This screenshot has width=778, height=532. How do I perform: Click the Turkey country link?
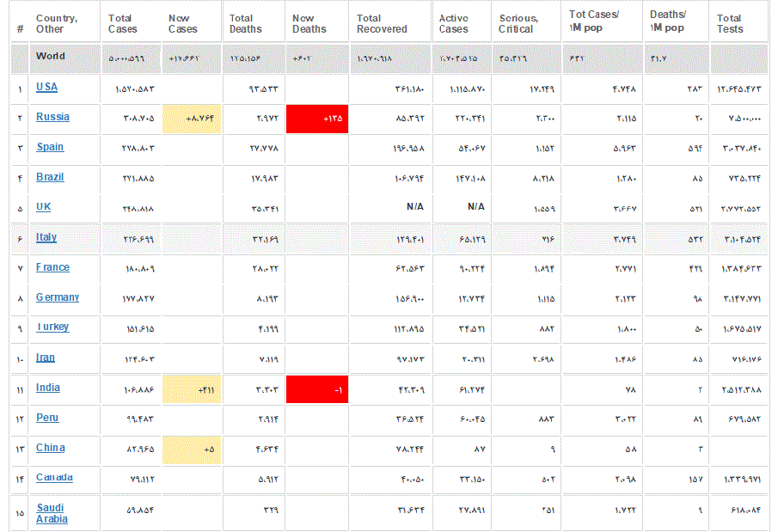(x=52, y=327)
